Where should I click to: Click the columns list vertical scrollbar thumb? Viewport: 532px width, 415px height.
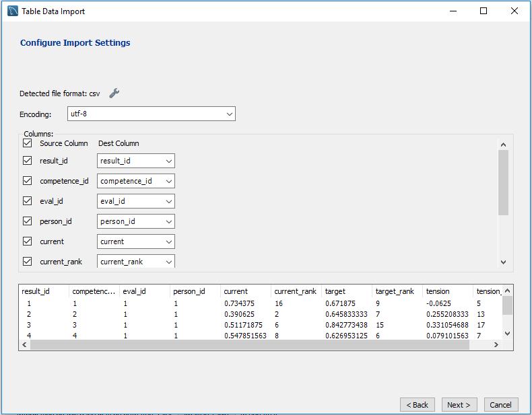point(503,182)
